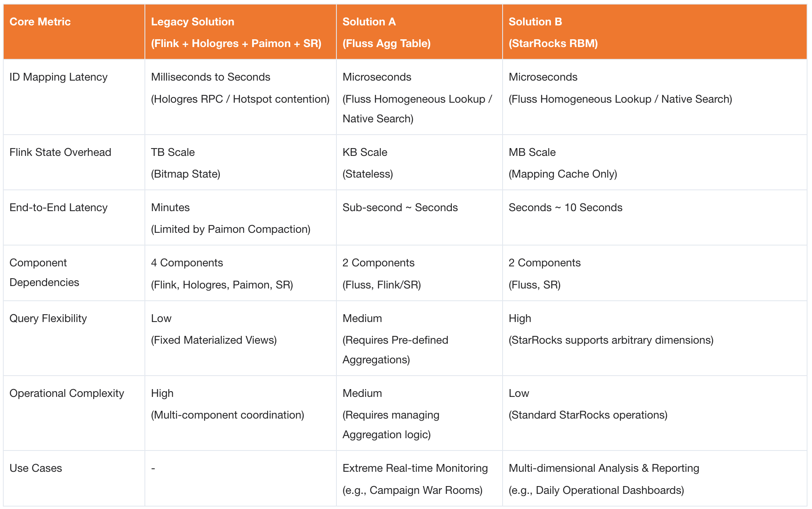
Task: Click the End-to-End Latency row label
Action: coord(58,208)
